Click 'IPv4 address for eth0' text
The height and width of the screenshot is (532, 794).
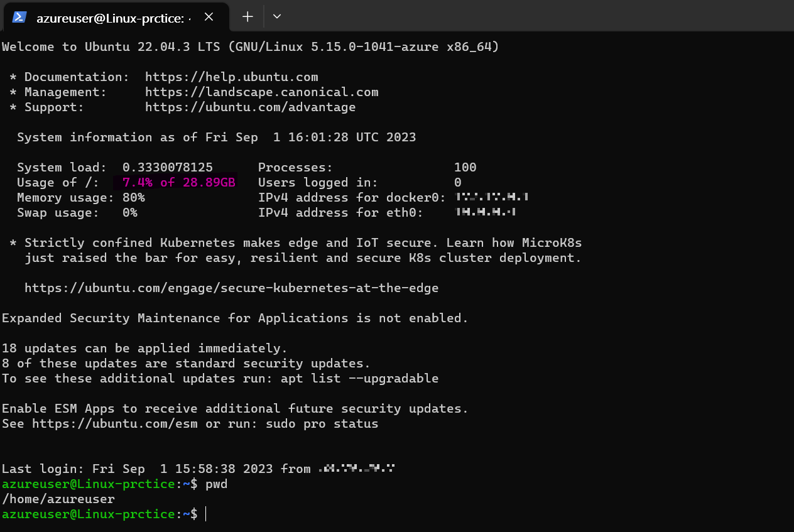click(341, 213)
